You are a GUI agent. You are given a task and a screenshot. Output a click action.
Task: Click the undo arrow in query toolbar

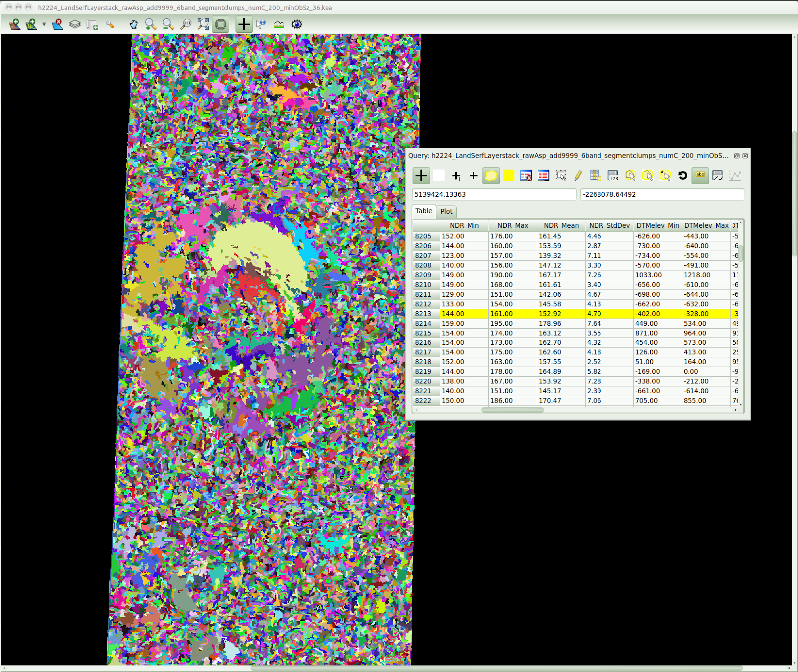(682, 175)
